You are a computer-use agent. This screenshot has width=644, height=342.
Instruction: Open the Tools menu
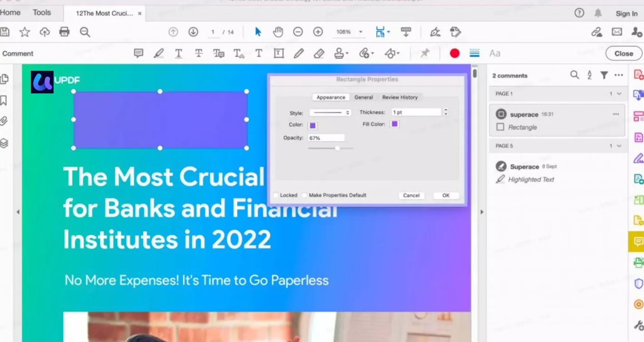click(x=41, y=12)
